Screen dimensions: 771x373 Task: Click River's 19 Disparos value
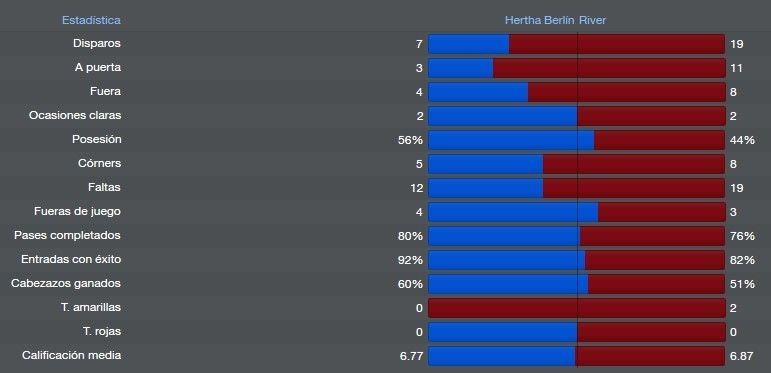pos(737,44)
